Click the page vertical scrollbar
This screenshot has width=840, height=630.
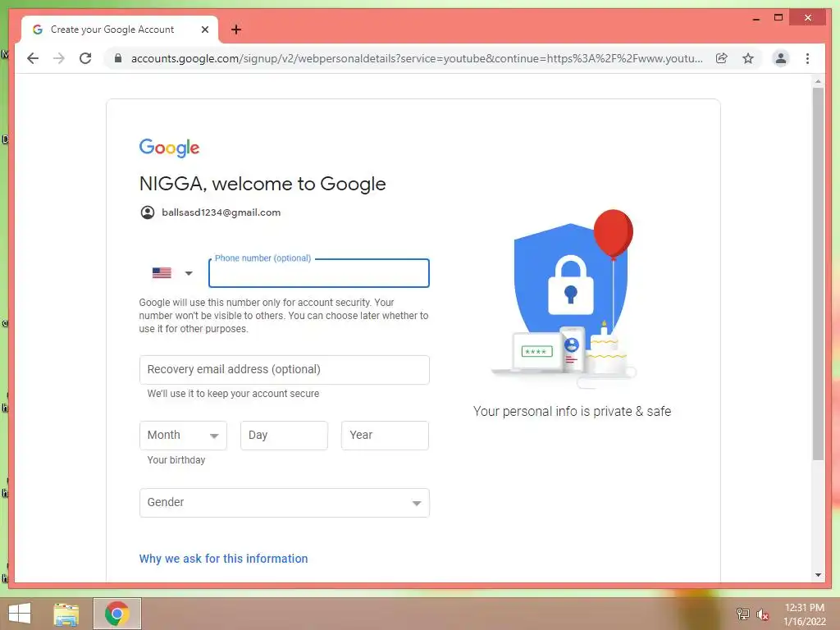818,273
